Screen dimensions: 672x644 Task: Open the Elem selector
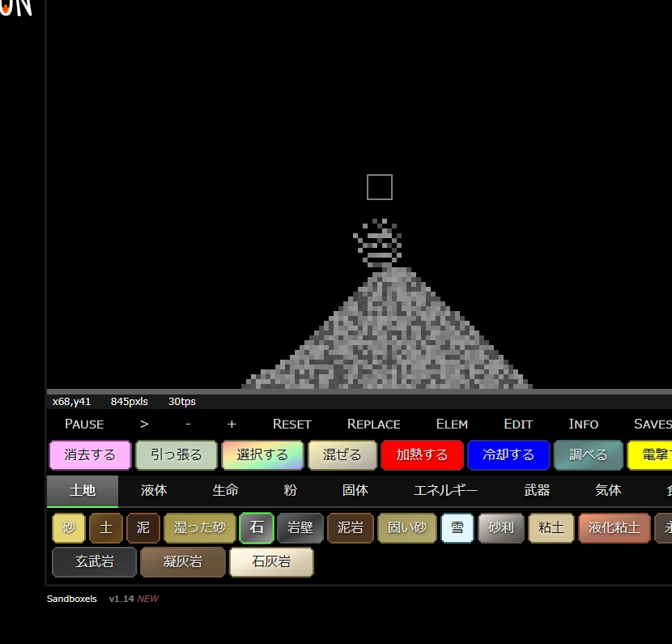[452, 424]
